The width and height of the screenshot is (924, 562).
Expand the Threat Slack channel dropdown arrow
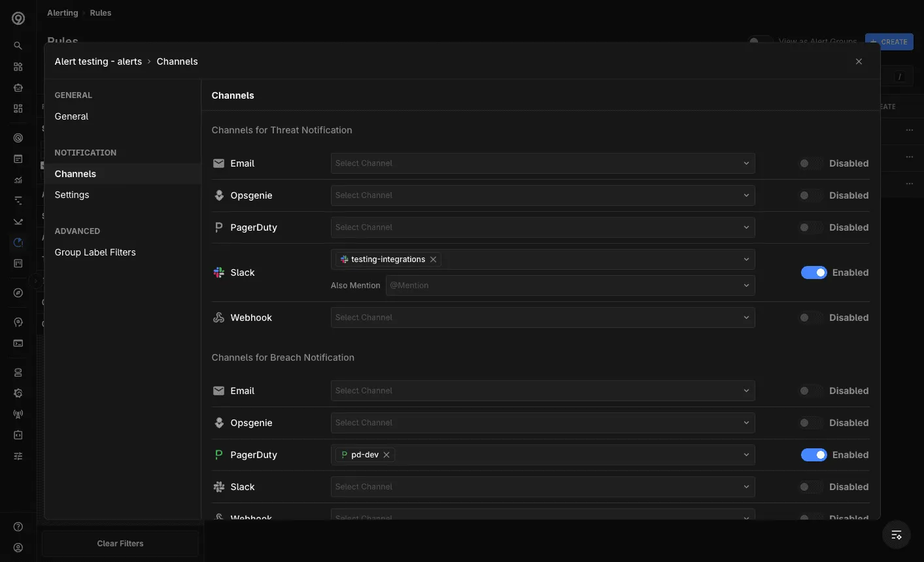pyautogui.click(x=746, y=259)
